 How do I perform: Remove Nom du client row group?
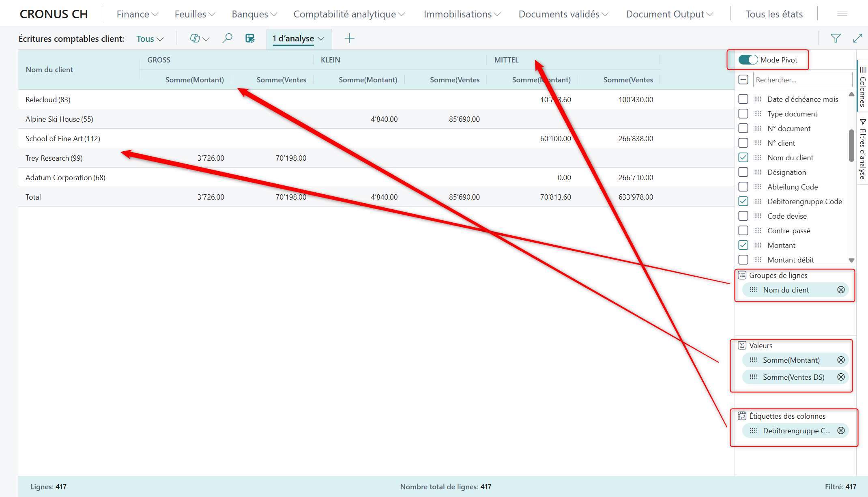coord(841,290)
